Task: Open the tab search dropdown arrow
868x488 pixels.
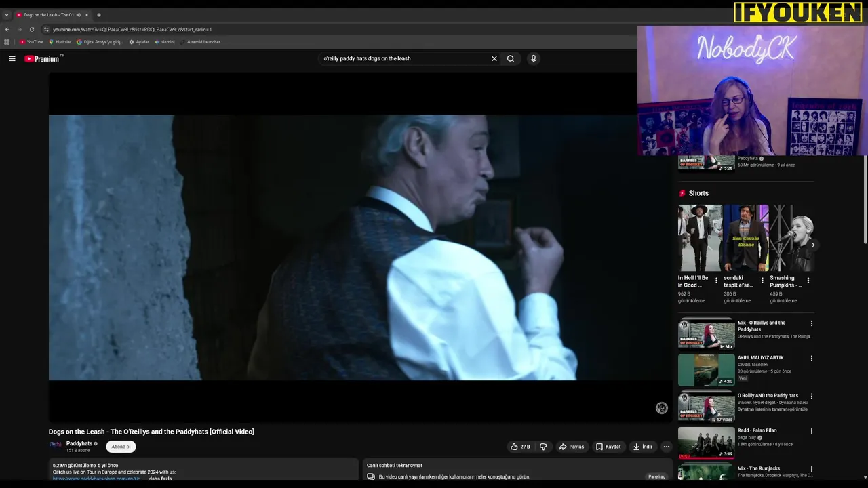Action: (x=7, y=15)
